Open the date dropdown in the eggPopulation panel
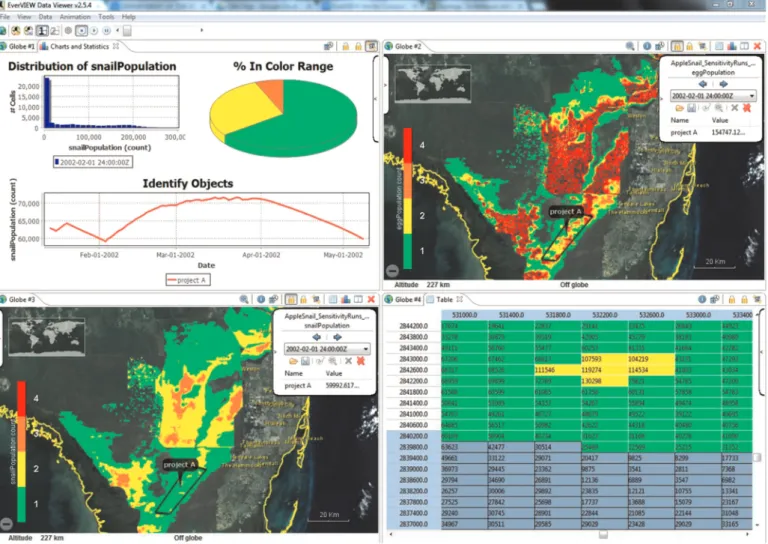 713,96
